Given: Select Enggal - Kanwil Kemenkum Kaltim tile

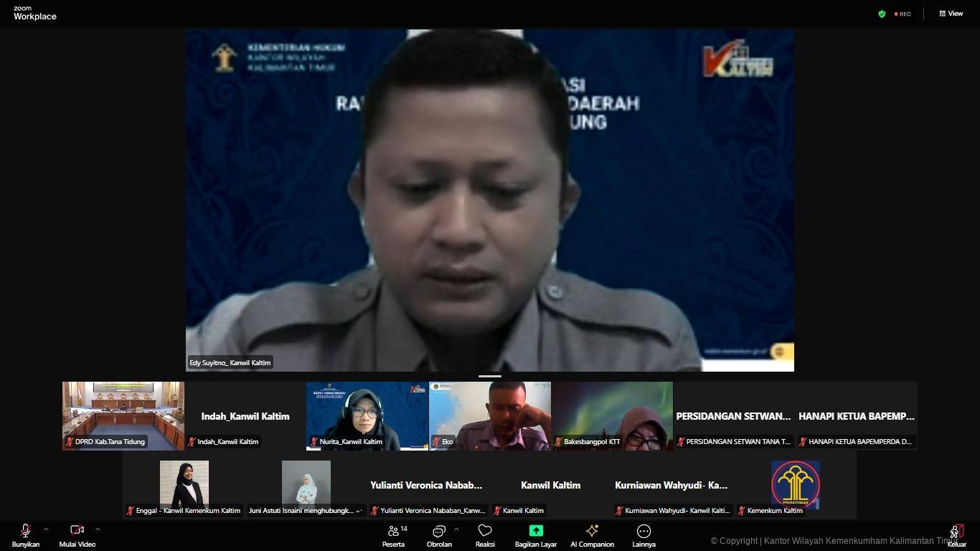Looking at the screenshot, I should [184, 484].
